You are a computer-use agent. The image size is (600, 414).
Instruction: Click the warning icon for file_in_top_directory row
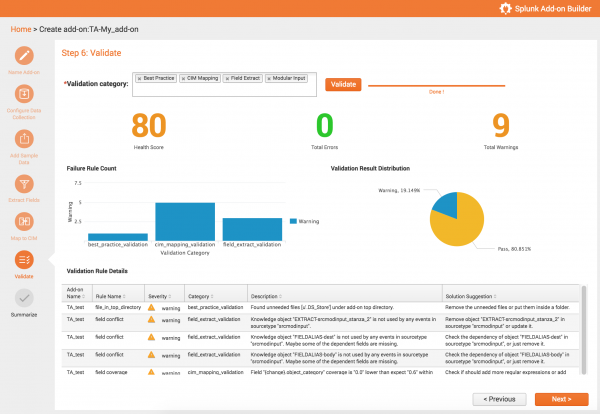[x=152, y=307]
